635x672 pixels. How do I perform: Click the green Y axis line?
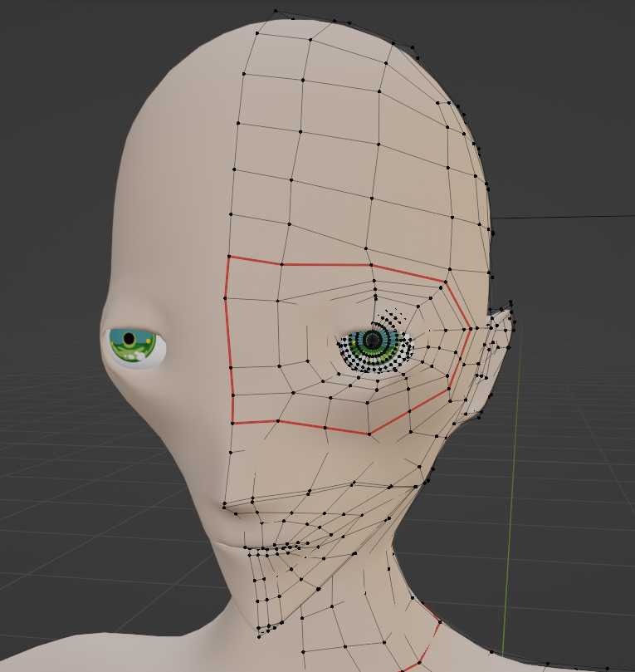[x=510, y=498]
